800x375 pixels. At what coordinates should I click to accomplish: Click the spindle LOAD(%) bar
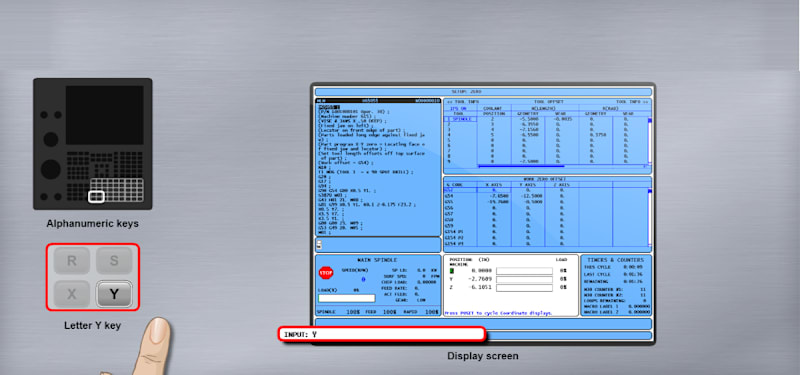[346, 298]
